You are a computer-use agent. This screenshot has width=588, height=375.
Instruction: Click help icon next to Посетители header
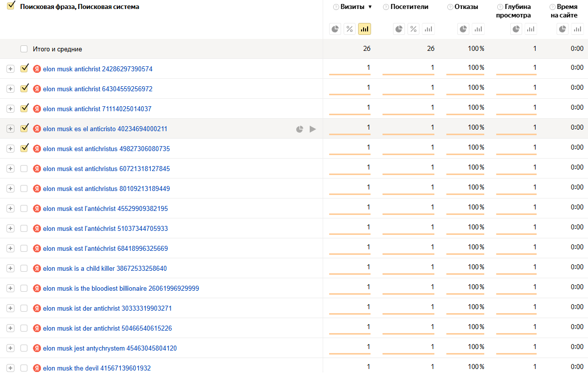click(x=386, y=7)
